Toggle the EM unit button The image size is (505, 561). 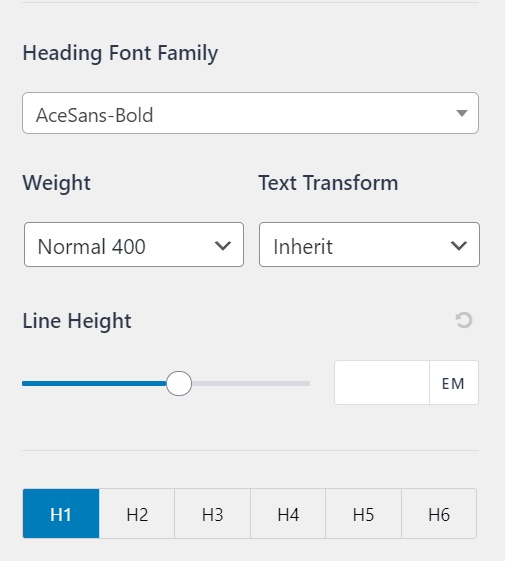(x=453, y=382)
